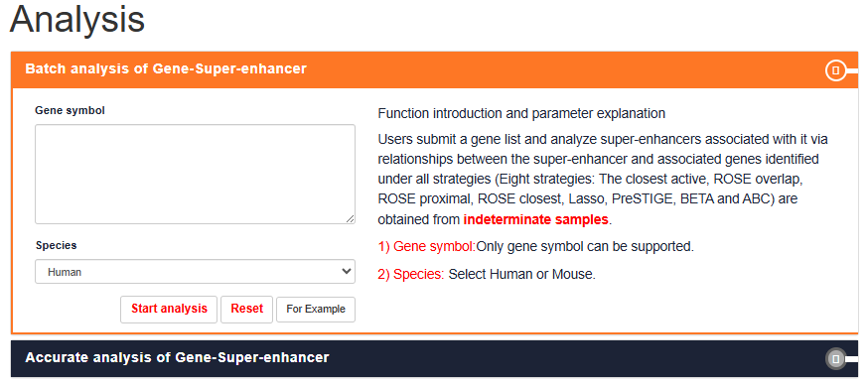Click the textarea resize grip corner

pos(350,219)
